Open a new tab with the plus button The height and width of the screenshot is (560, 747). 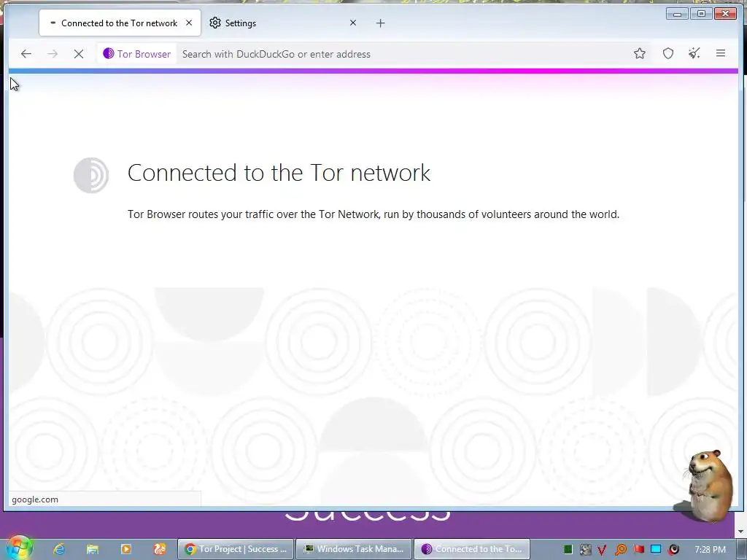380,23
